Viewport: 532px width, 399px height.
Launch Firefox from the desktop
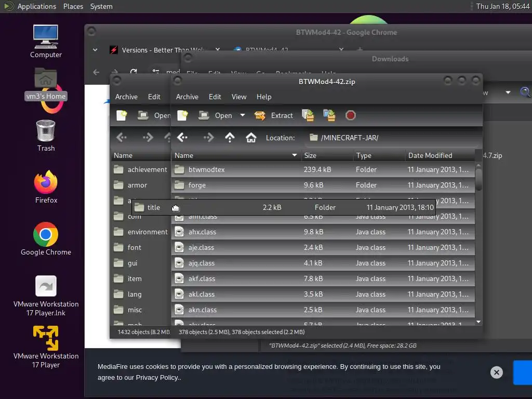[46, 187]
